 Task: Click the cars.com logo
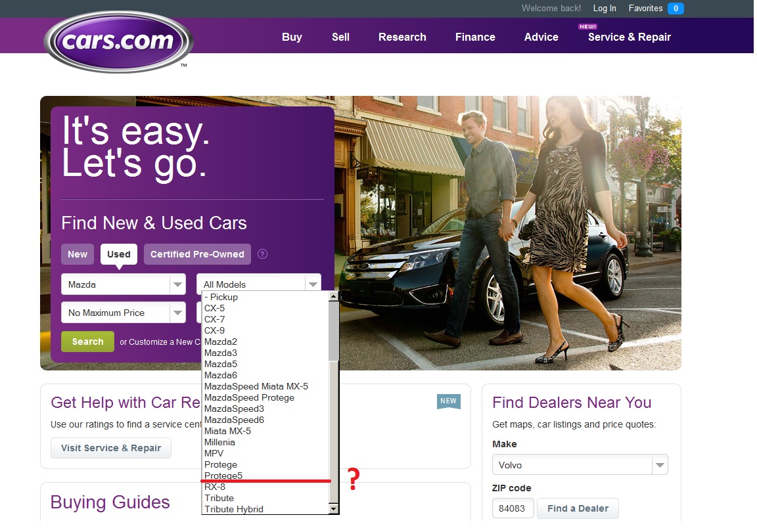click(118, 41)
